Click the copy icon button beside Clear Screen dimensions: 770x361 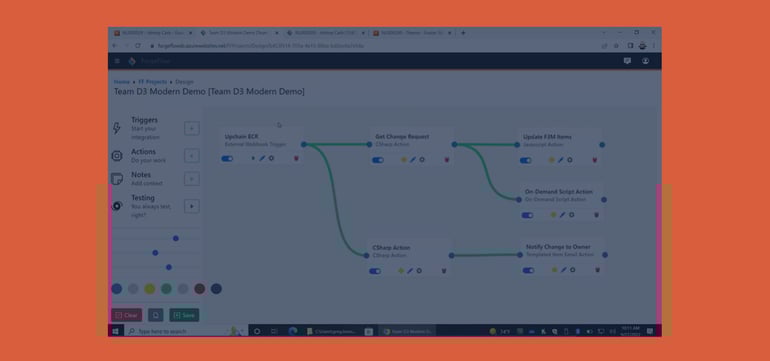156,315
